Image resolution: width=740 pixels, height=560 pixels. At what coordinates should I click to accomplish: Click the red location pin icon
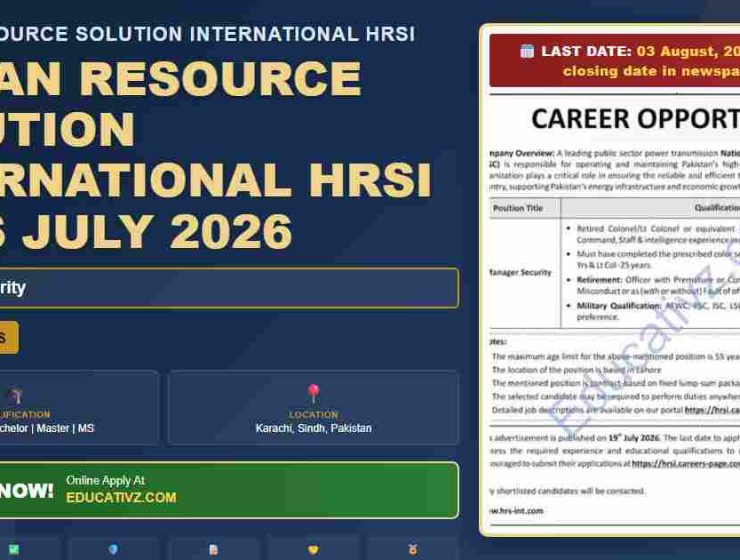click(x=313, y=394)
